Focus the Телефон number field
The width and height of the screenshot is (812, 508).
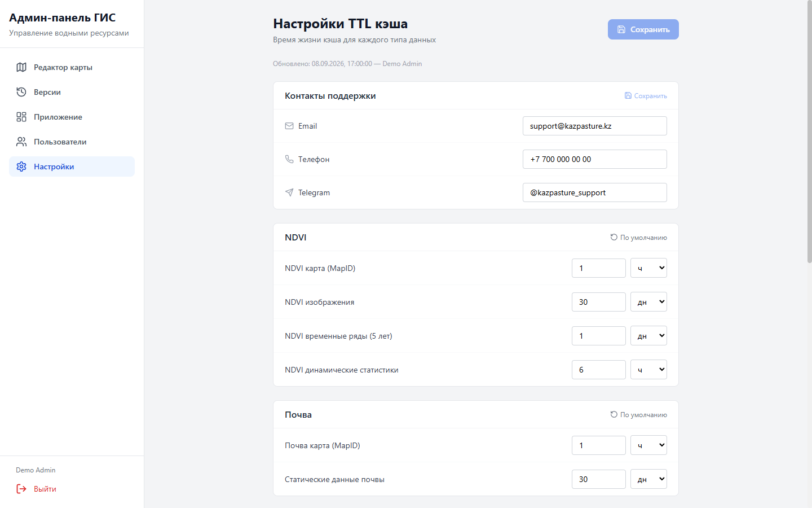pyautogui.click(x=595, y=159)
